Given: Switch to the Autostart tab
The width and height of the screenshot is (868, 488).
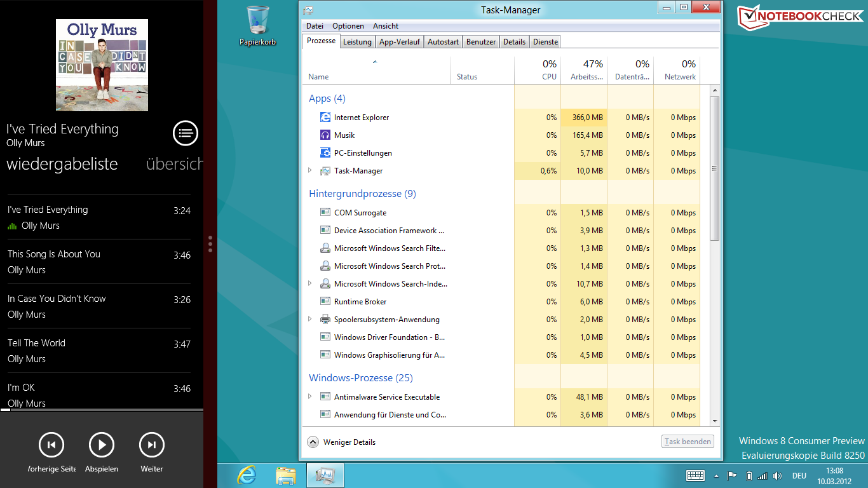Looking at the screenshot, I should click(443, 42).
